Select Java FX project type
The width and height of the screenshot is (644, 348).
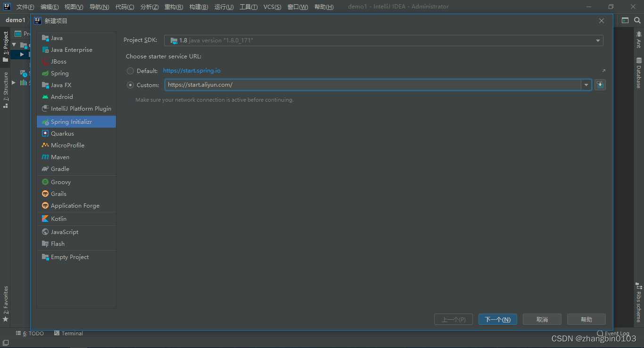tap(76, 85)
